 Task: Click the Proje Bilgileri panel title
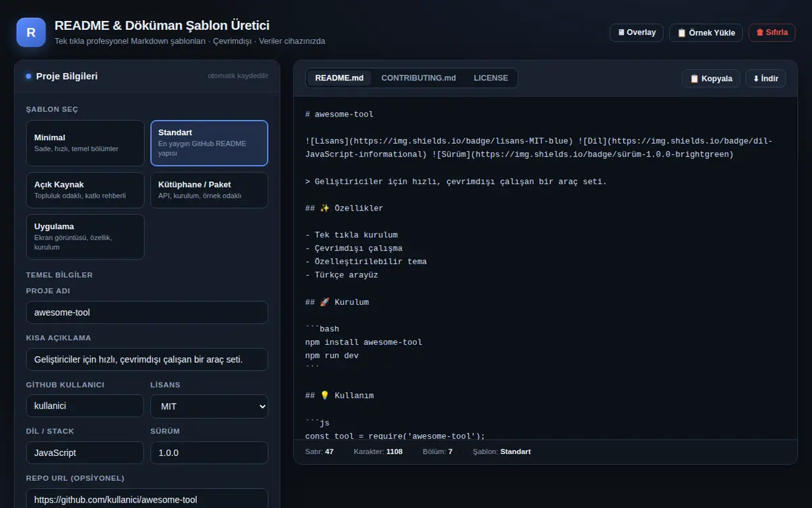click(67, 76)
